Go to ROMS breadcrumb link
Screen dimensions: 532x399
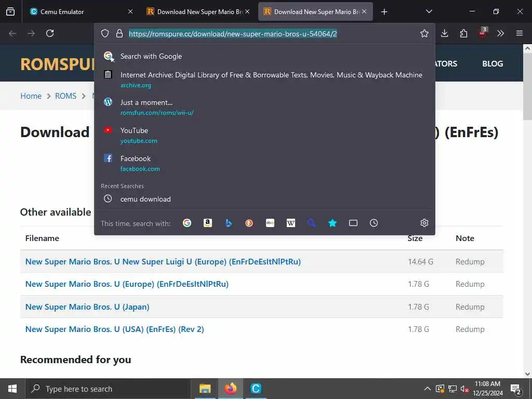pos(66,96)
